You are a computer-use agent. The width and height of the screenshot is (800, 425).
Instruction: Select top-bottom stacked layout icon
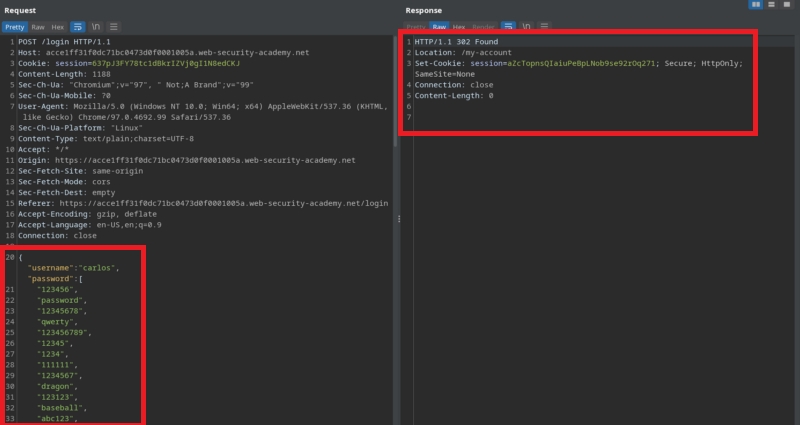(x=772, y=5)
